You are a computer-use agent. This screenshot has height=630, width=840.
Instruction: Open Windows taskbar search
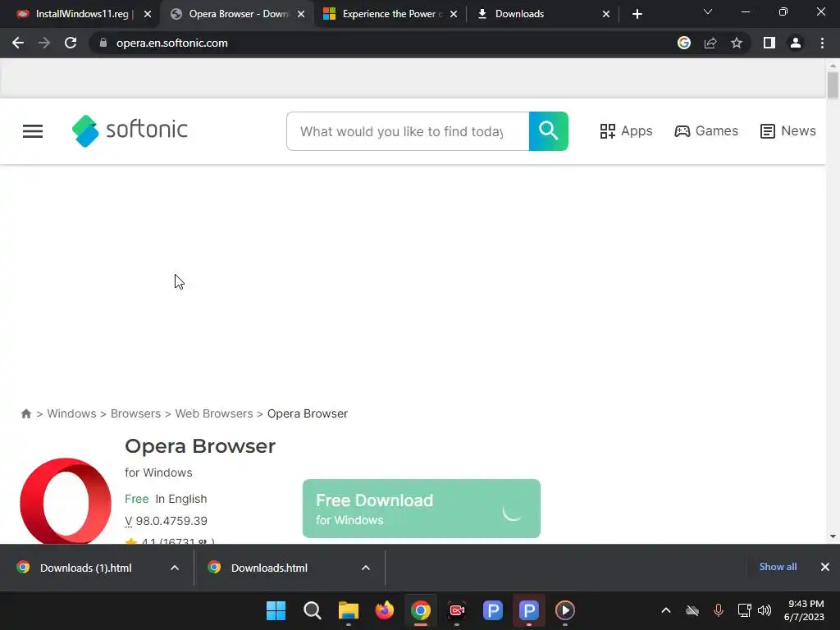pos(313,610)
